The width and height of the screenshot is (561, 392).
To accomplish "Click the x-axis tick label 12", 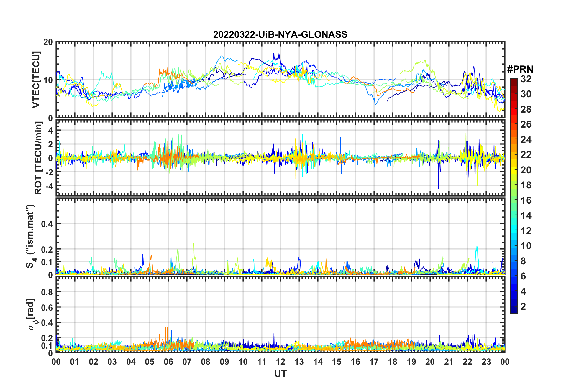I will click(x=280, y=362).
